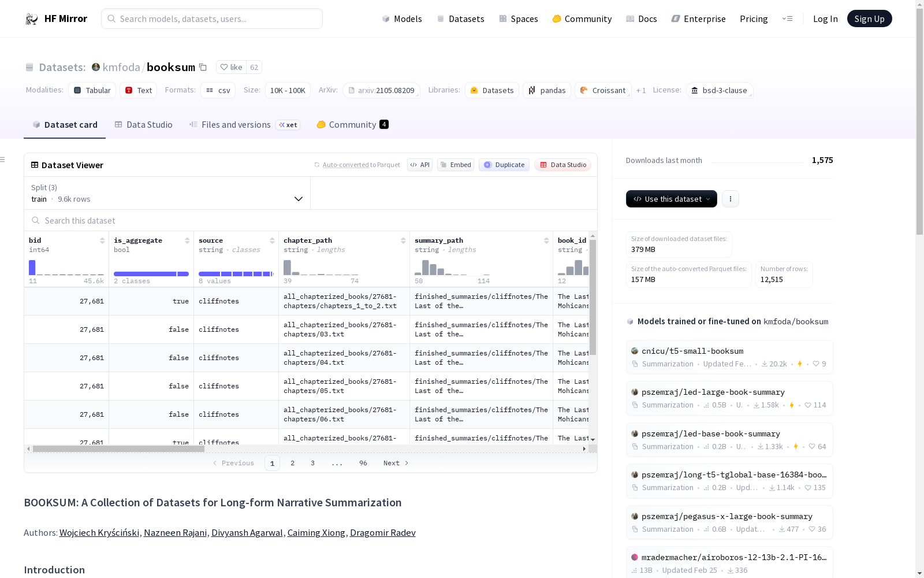Click heart icon on long-t5-tglobal model card
The image size is (924, 578).
[808, 488]
